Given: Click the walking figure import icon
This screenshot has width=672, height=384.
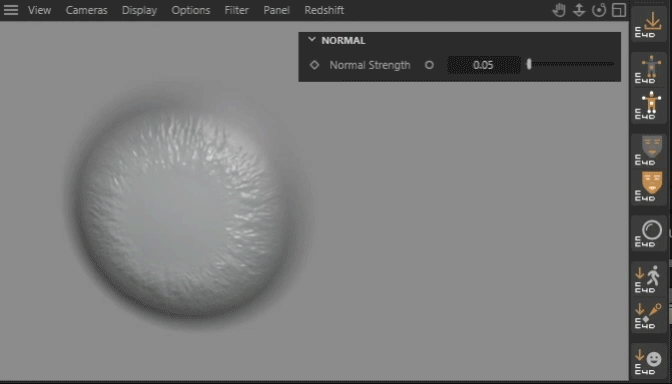Looking at the screenshot, I should 649,279.
